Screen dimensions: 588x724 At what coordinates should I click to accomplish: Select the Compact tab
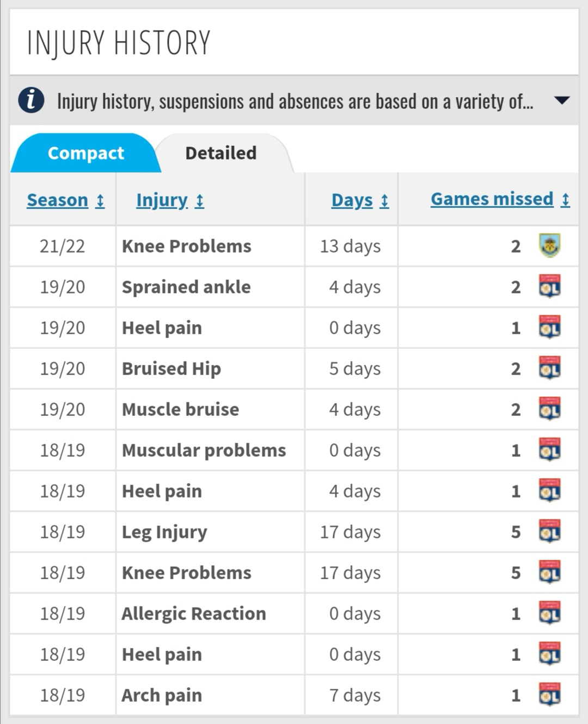pos(85,153)
